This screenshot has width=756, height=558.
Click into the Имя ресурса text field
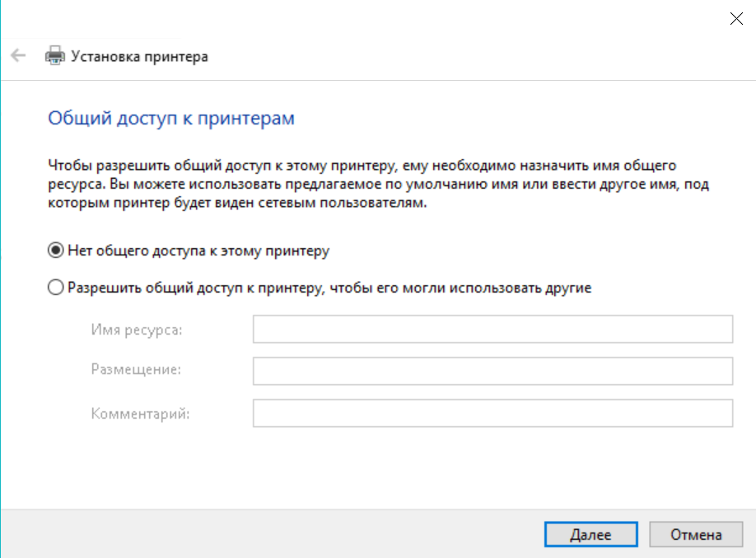(x=492, y=329)
